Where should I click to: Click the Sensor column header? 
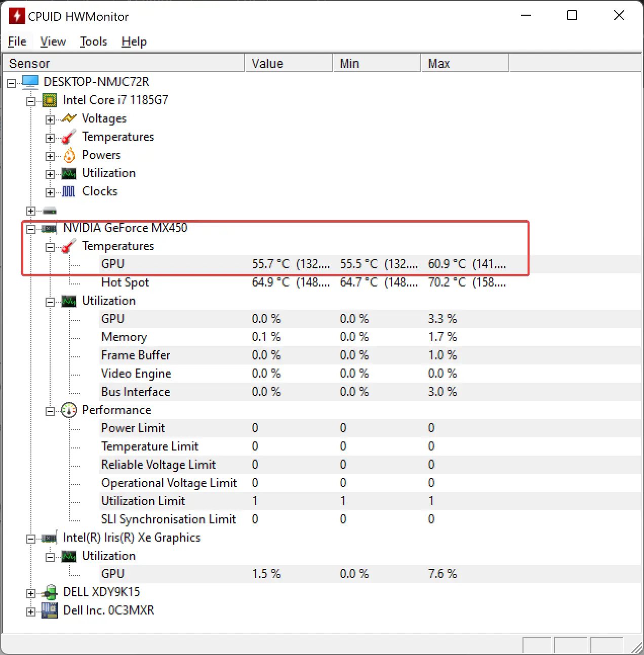click(124, 63)
